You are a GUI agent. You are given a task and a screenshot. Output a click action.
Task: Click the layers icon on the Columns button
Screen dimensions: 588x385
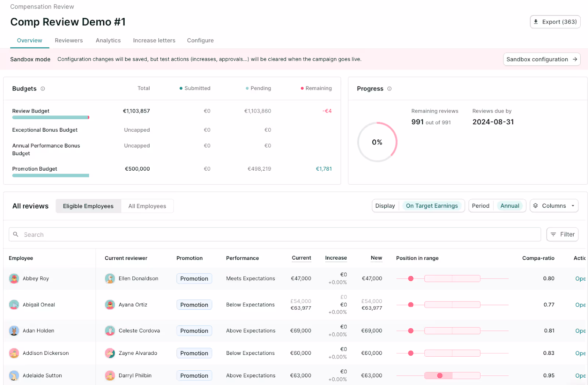tap(537, 206)
